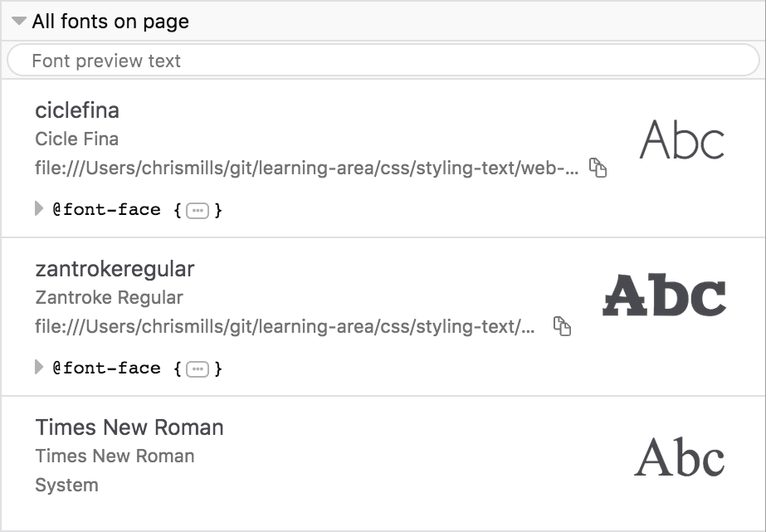Image resolution: width=766 pixels, height=532 pixels.
Task: Click the Cicle Fina family name text
Action: click(x=76, y=139)
